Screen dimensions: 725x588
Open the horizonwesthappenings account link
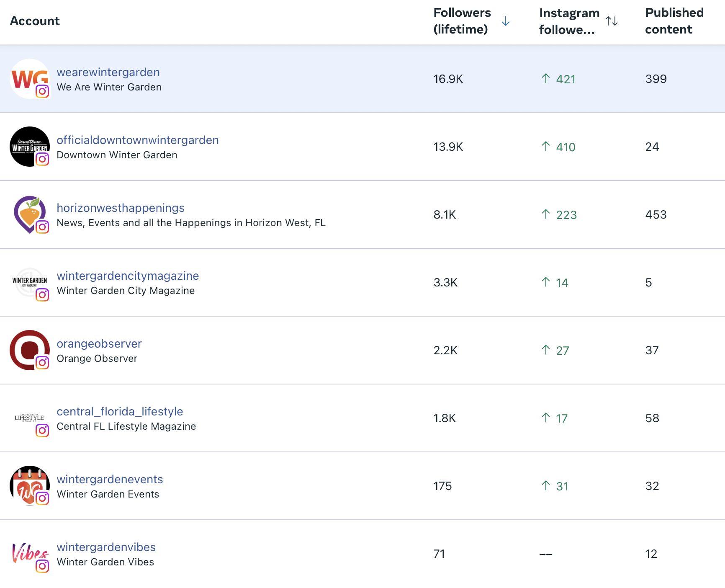(121, 208)
